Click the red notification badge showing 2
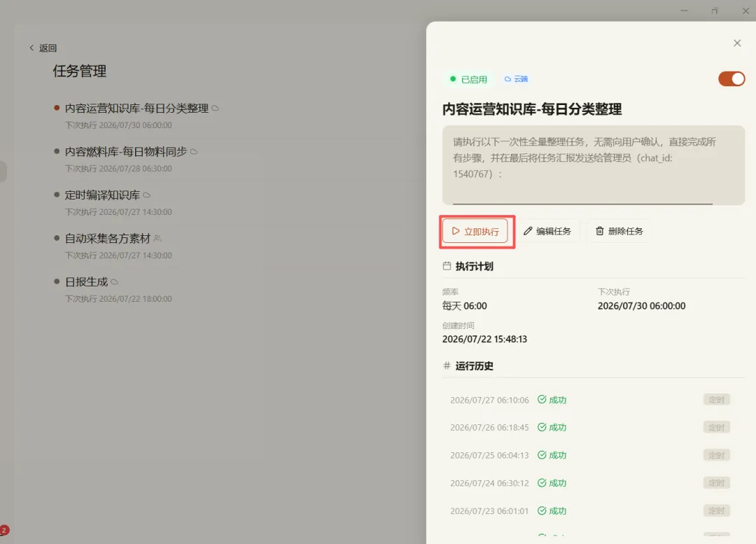This screenshot has height=544, width=756. point(4,530)
